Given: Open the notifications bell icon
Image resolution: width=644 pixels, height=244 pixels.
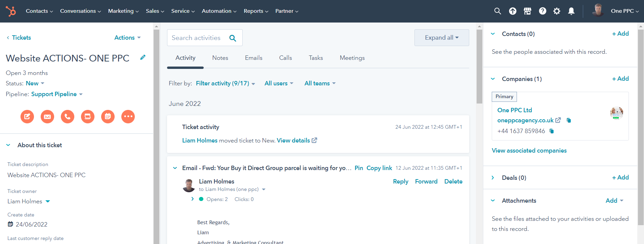Looking at the screenshot, I should tap(571, 11).
